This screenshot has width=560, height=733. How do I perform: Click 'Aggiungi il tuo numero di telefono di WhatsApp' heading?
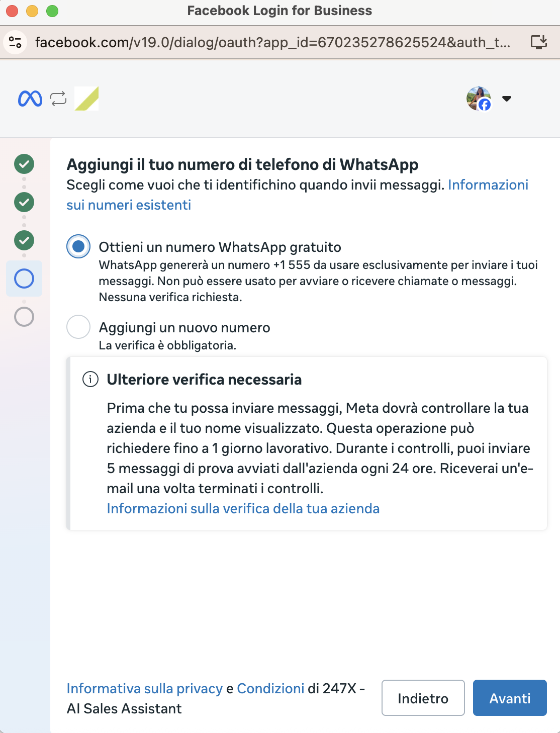point(243,164)
